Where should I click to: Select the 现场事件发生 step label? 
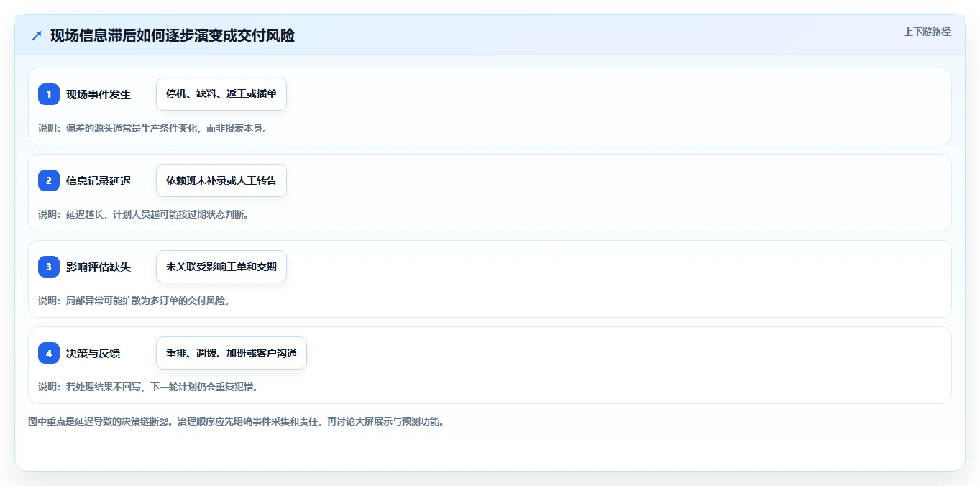coord(99,94)
